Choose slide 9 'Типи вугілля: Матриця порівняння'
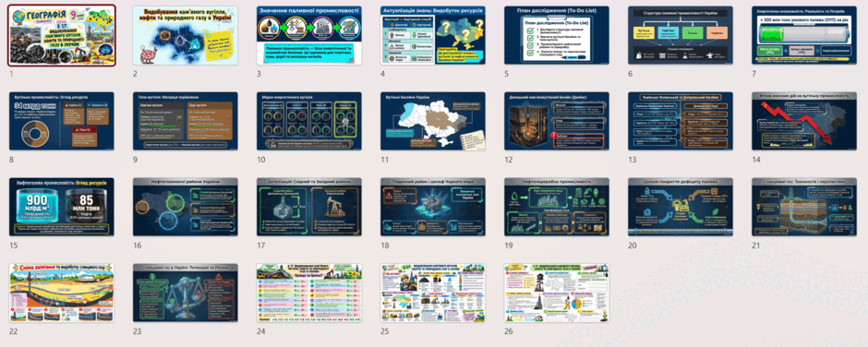 (186, 121)
